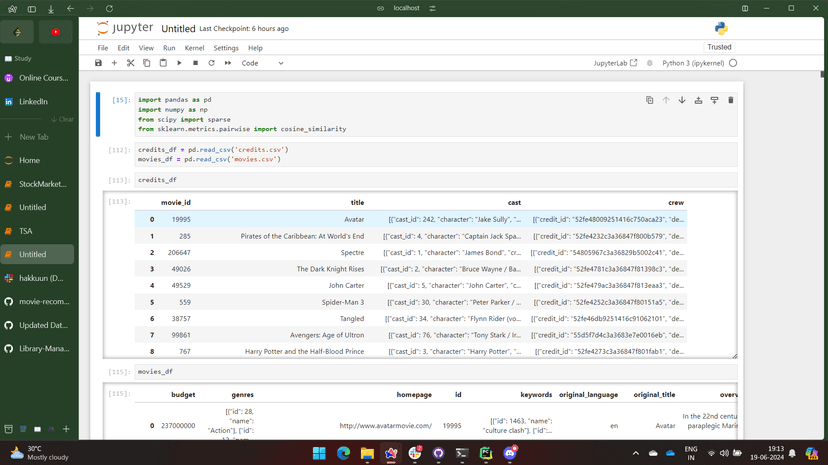Duplicate the cell using the copy icon

(x=649, y=100)
